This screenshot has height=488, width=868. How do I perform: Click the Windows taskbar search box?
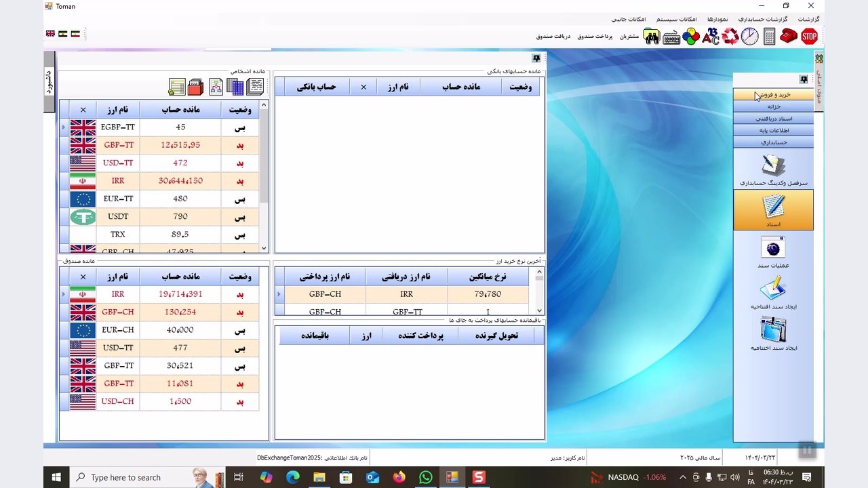[x=148, y=477]
